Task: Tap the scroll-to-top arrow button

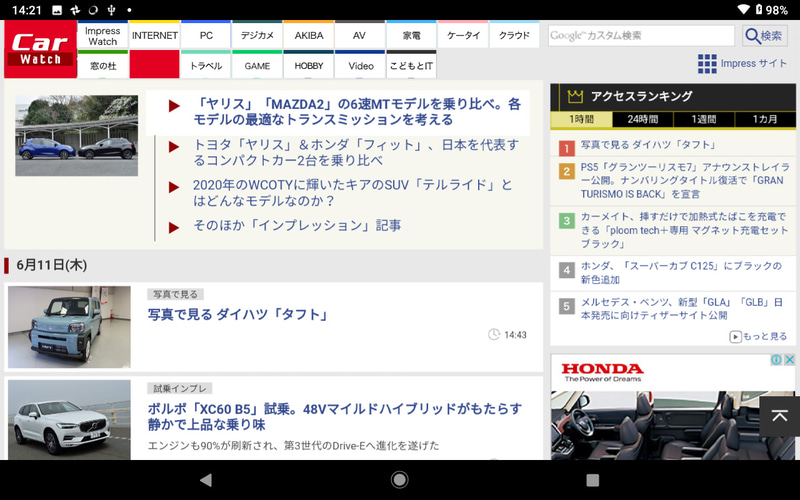Action: pos(780,416)
